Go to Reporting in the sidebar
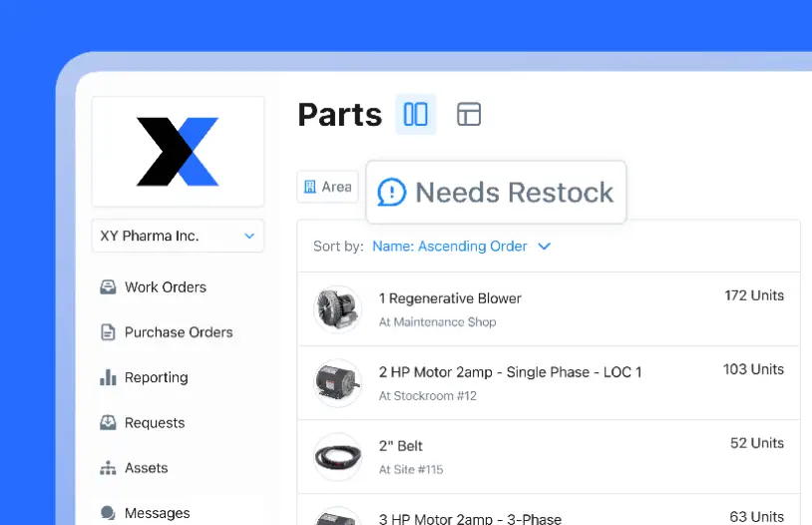812x525 pixels. (144, 377)
